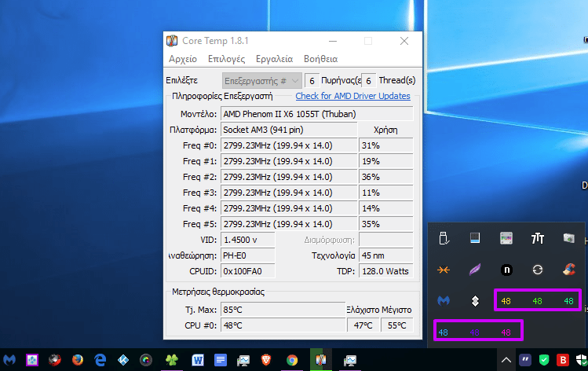Click the bright green 48 temperature tray icon
Viewport: 588px width, 371px height.
538,301
